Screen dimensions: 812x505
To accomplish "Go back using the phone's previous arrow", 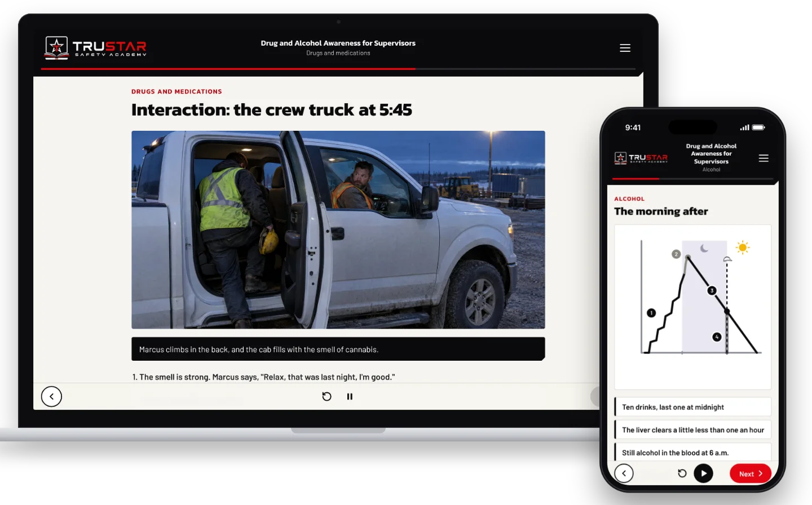I will click(x=624, y=473).
